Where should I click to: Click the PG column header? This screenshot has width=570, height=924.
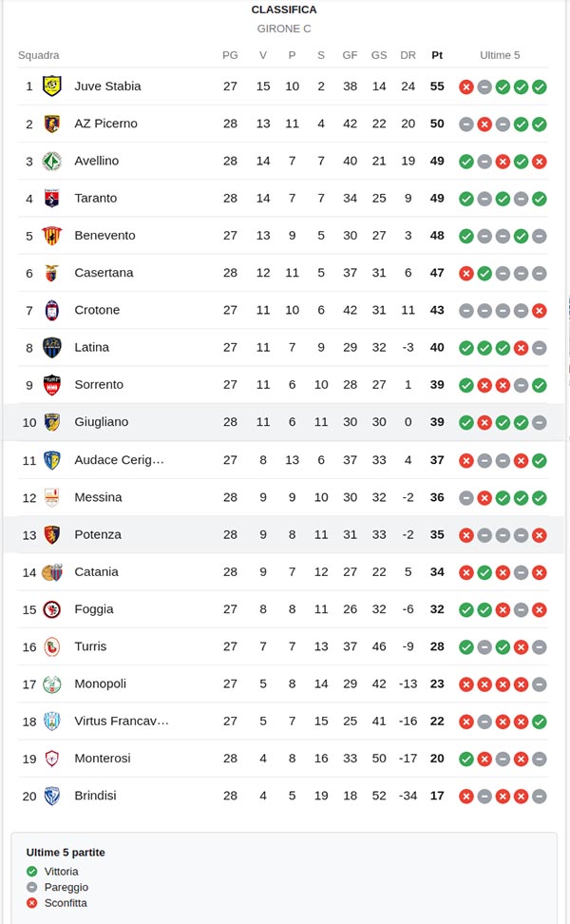point(230,55)
